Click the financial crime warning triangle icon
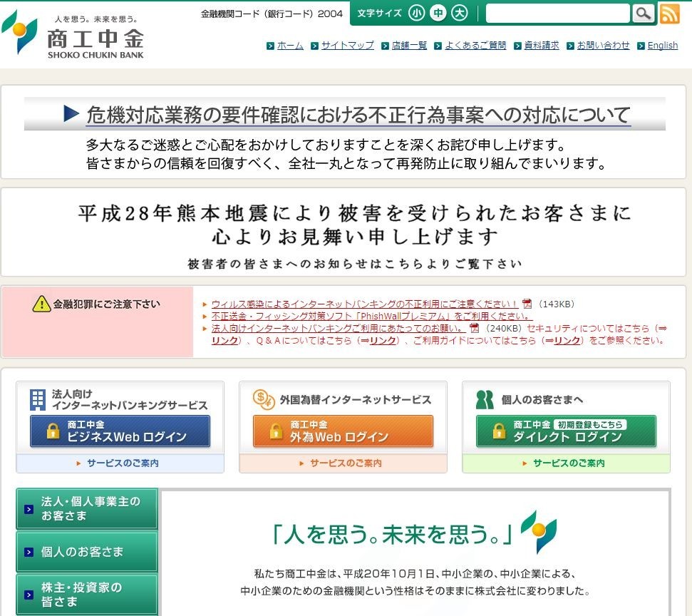 41,304
